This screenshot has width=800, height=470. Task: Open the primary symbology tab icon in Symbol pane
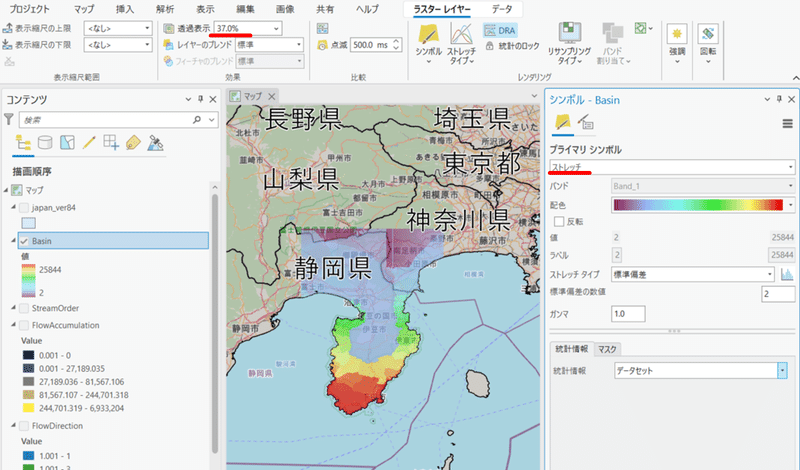click(563, 122)
